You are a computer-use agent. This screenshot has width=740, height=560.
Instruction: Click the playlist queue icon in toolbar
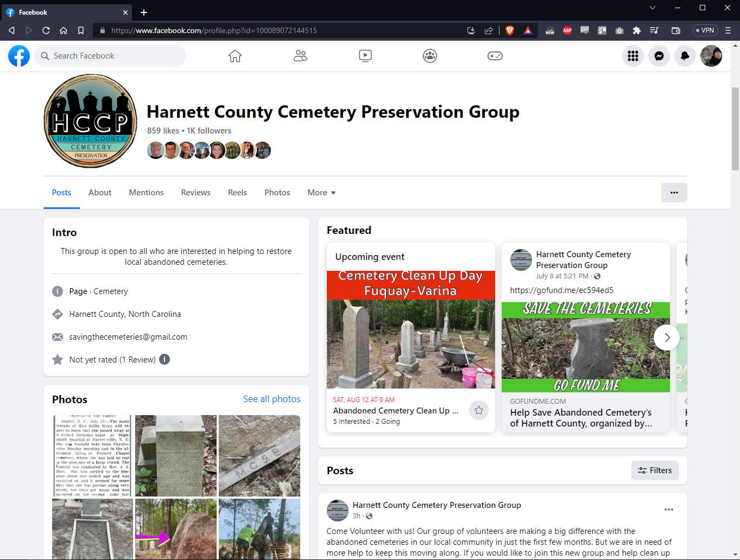[654, 30]
